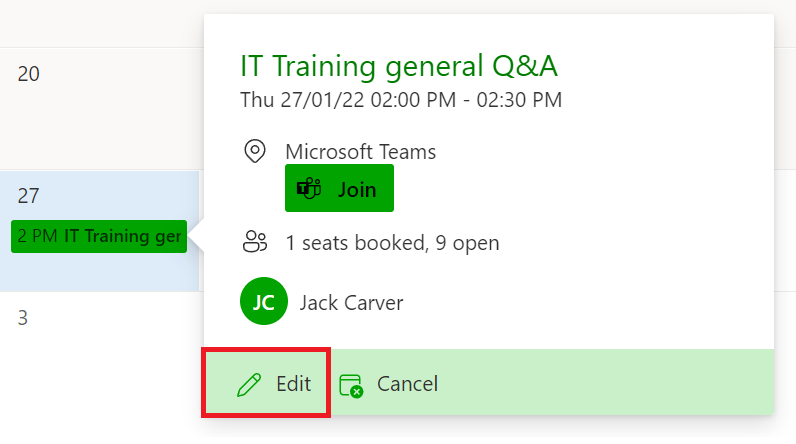The width and height of the screenshot is (796, 444).
Task: Open the IT Training general Q&A title
Action: [399, 66]
